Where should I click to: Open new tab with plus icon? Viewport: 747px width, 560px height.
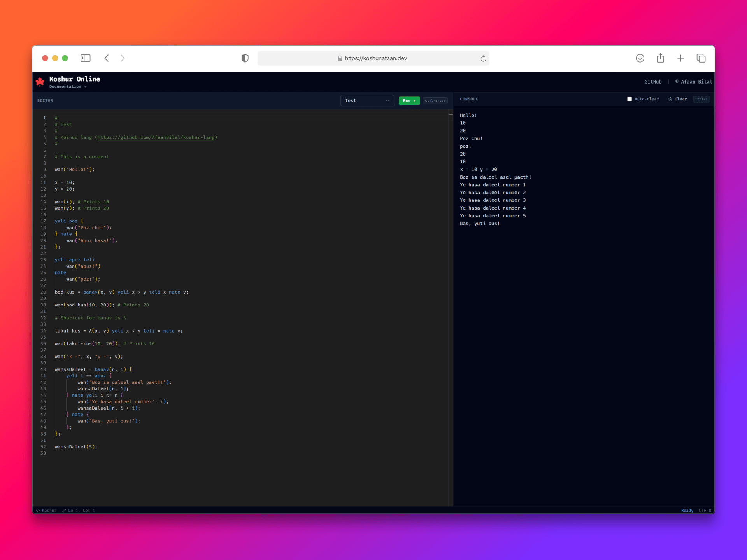[680, 58]
